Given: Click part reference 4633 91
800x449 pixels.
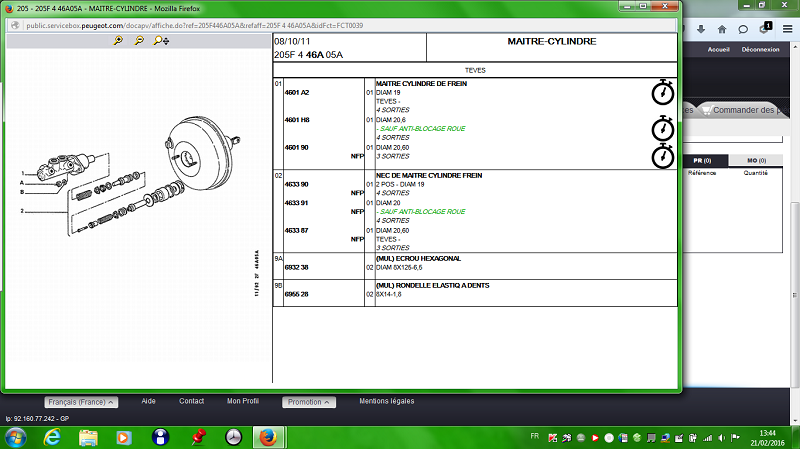Looking at the screenshot, I should [296, 203].
